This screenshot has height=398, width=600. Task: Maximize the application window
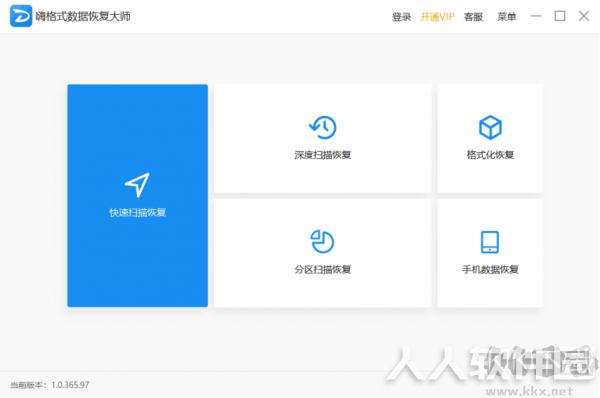560,16
